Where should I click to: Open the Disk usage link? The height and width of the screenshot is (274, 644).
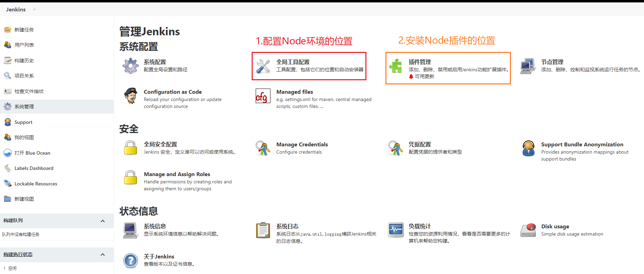pos(555,226)
